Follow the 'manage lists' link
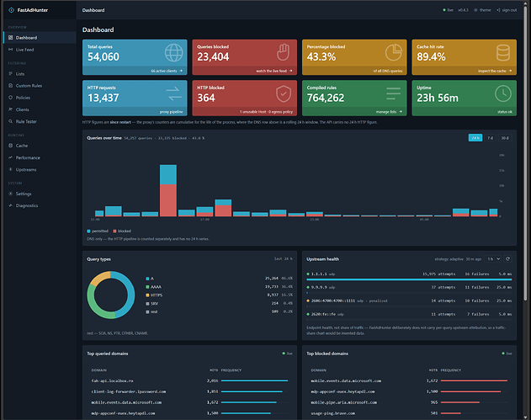 pyautogui.click(x=389, y=112)
